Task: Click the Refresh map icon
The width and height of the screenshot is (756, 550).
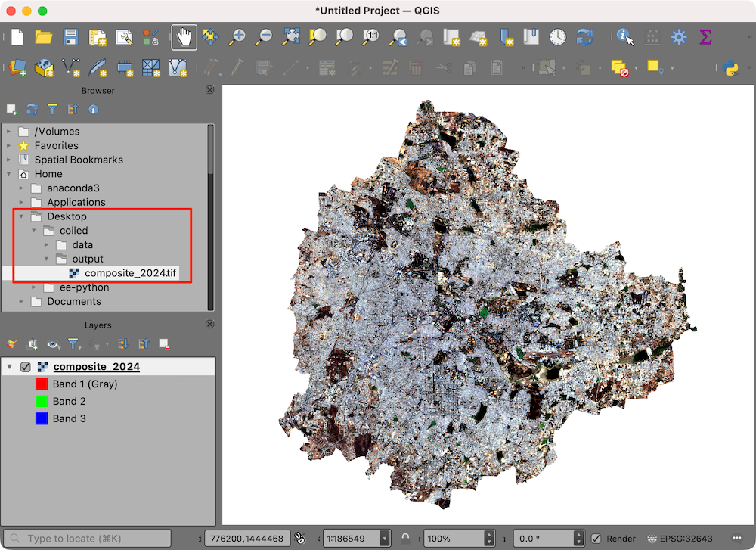Action: coord(584,37)
